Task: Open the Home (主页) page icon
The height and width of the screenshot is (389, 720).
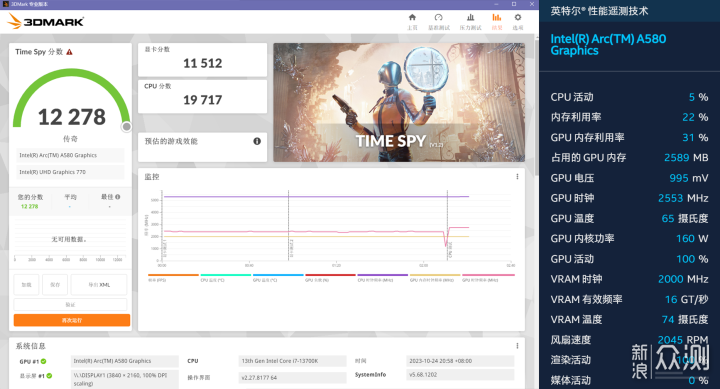Action: pos(412,17)
